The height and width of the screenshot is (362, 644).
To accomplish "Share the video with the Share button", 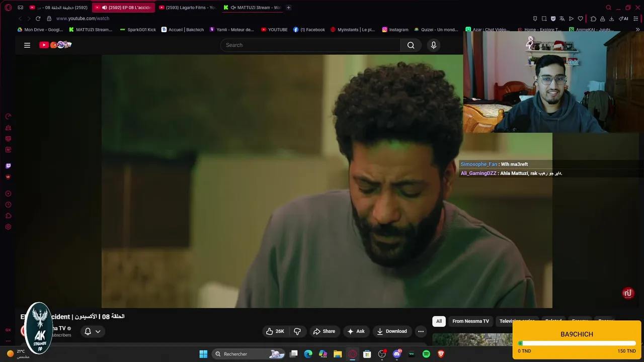I will (324, 331).
